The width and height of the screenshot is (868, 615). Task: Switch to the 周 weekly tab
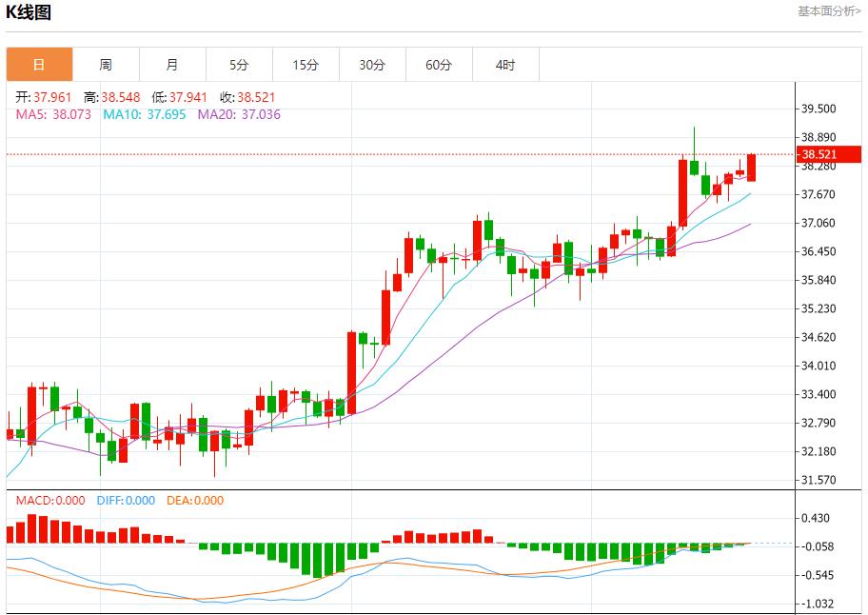pos(106,65)
